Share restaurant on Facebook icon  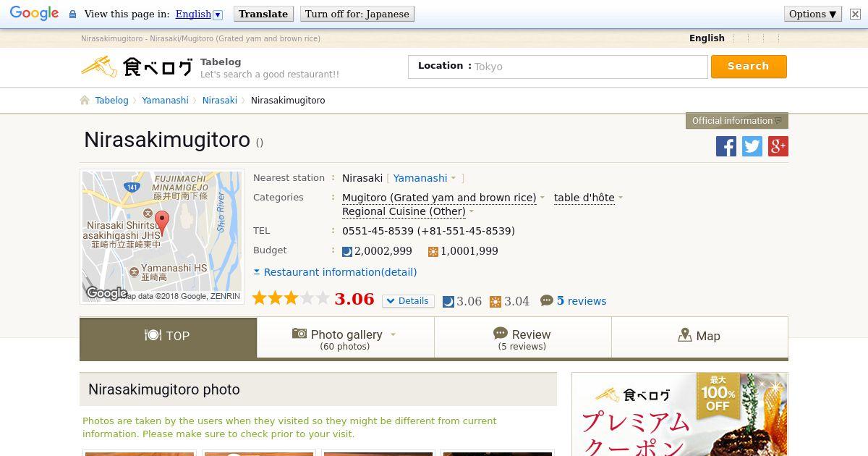[726, 146]
